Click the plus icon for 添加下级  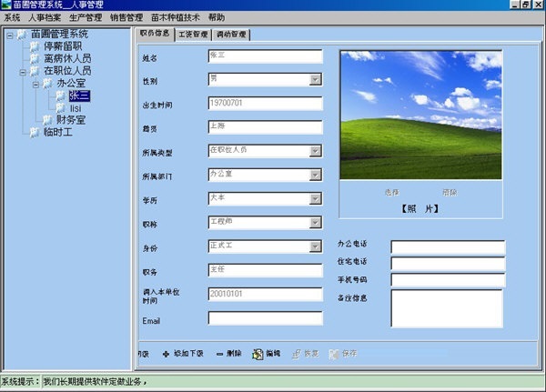click(x=166, y=354)
